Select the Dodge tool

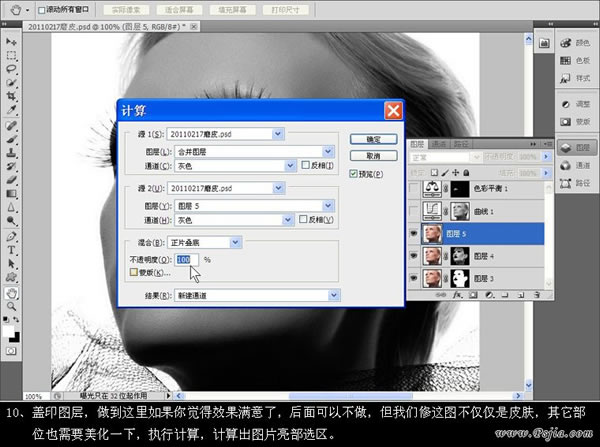click(x=11, y=221)
